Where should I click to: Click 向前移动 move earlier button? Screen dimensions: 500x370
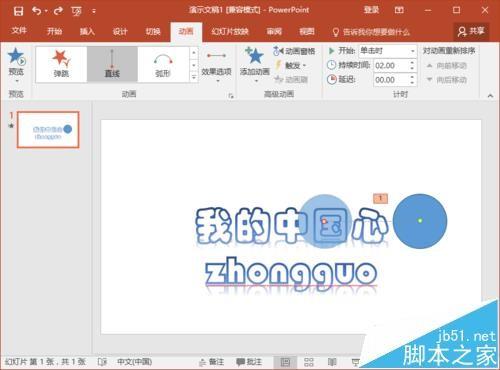tap(447, 66)
